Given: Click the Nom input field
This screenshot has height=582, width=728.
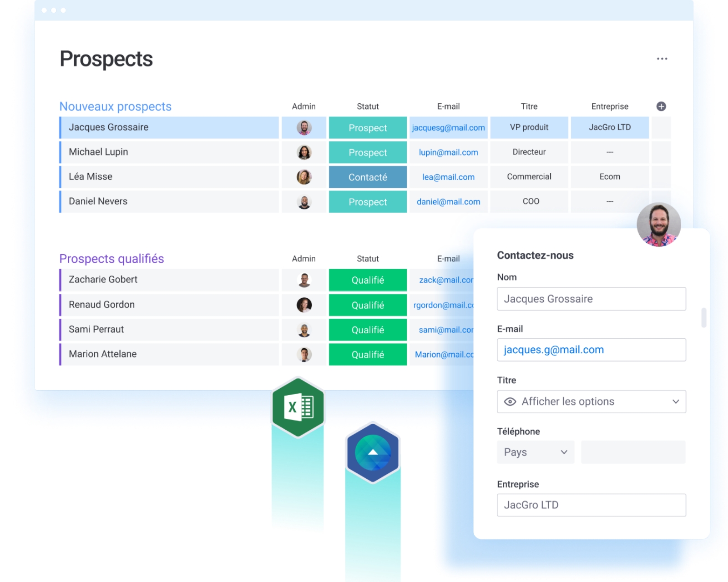Looking at the screenshot, I should pyautogui.click(x=591, y=299).
